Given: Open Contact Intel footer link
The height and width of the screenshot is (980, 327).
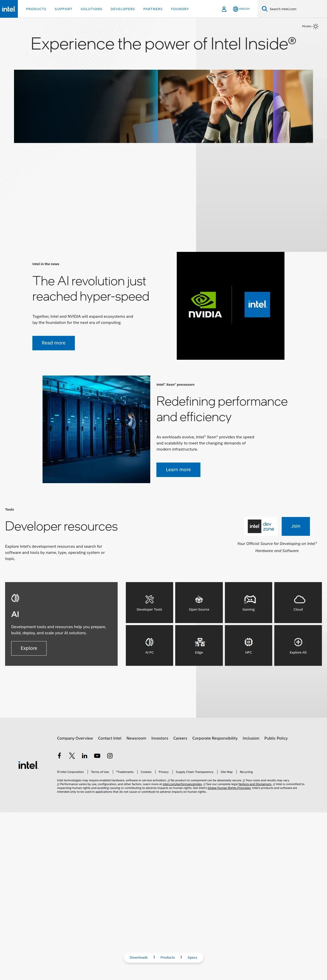Looking at the screenshot, I should point(110,738).
